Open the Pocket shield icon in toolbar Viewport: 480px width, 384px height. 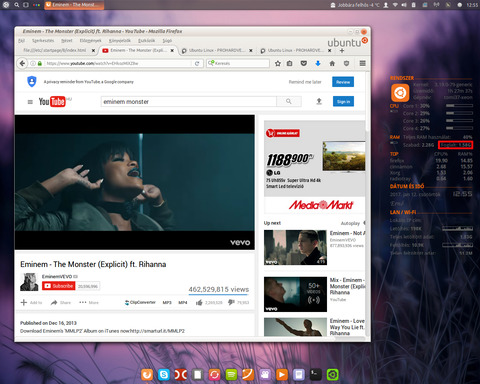click(x=304, y=63)
